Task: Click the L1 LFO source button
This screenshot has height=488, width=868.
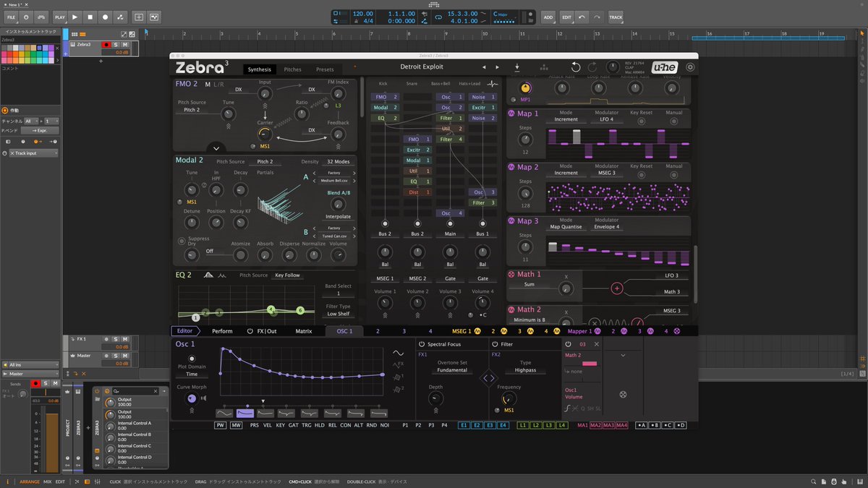Action: 523,425
